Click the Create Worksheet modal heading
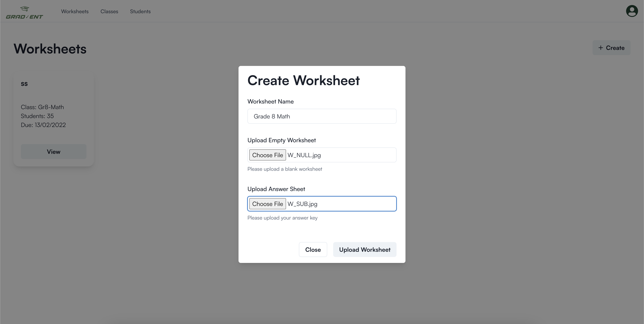 (304, 80)
